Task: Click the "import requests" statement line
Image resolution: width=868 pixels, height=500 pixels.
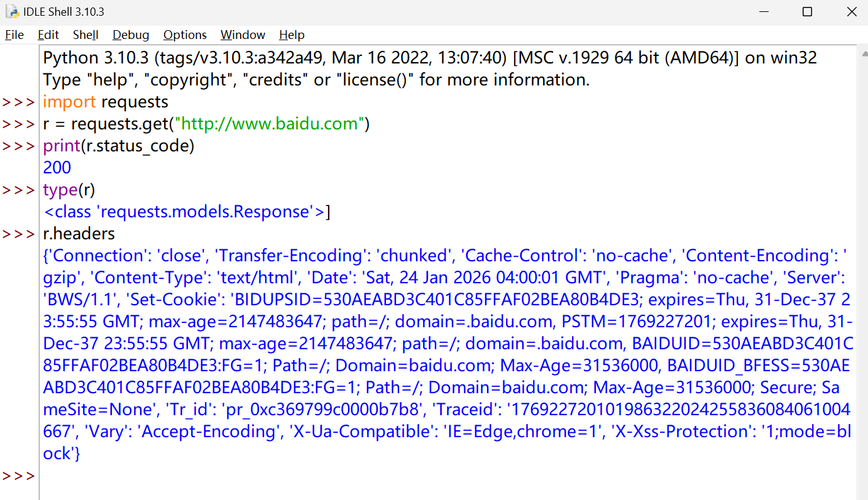Action: tap(106, 102)
